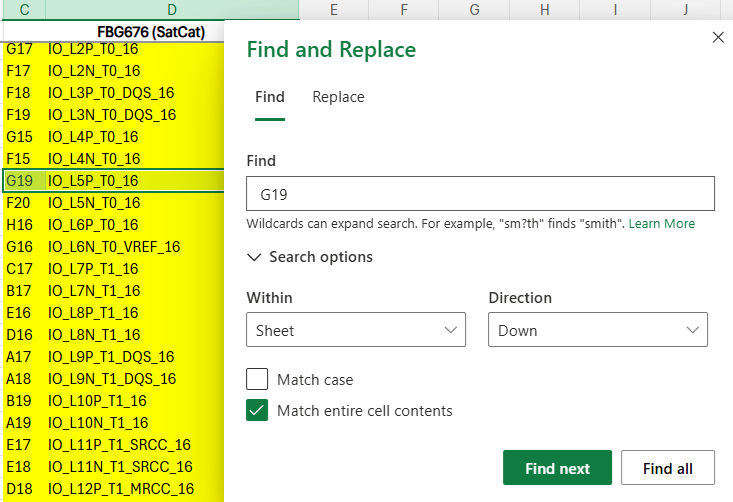Select cell IO_L10N_T1_16

click(135, 422)
